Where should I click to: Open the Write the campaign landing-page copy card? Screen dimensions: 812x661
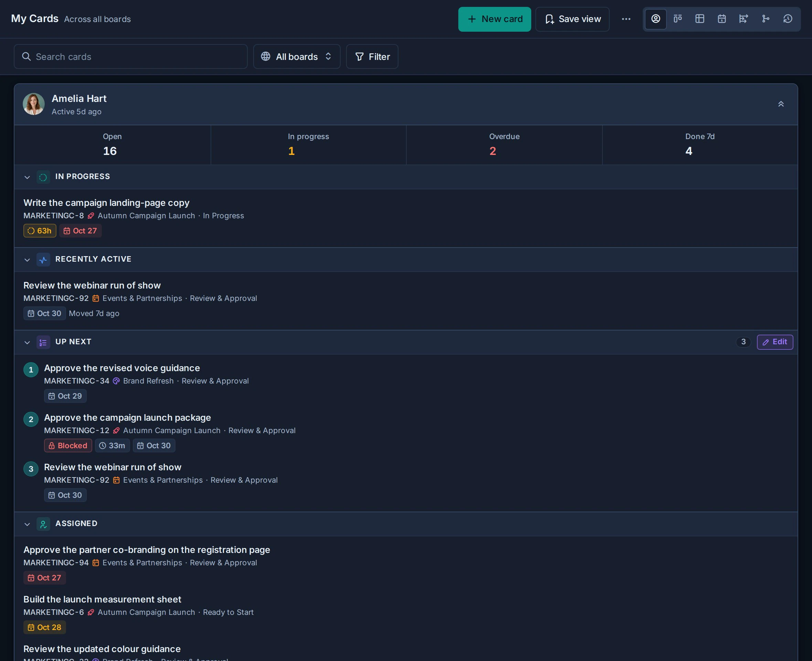point(406,219)
